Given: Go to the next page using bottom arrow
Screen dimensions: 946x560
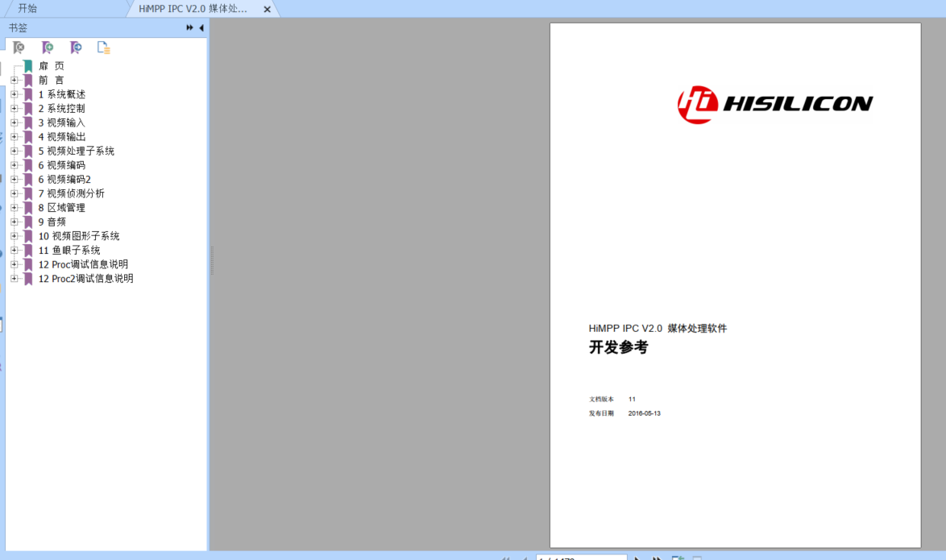Looking at the screenshot, I should point(637,558).
